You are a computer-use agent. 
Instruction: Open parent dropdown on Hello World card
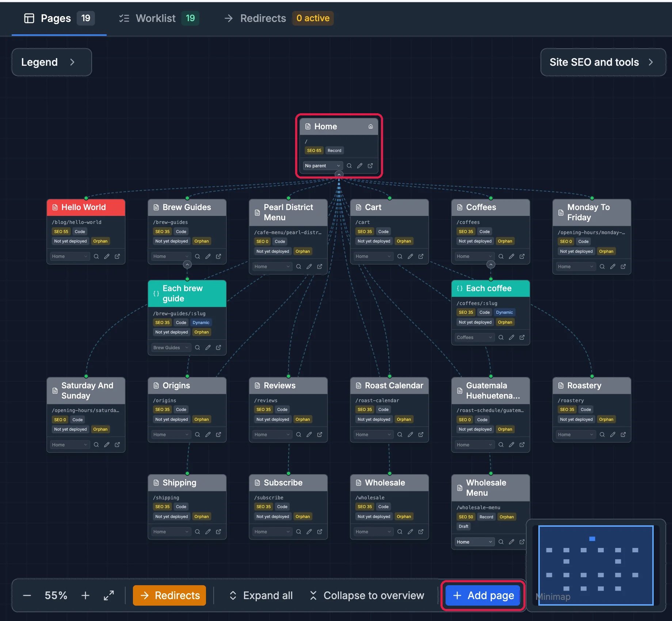point(69,256)
